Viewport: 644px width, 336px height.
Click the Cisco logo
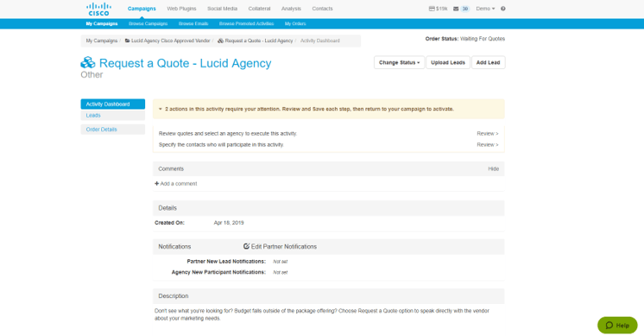(98, 9)
